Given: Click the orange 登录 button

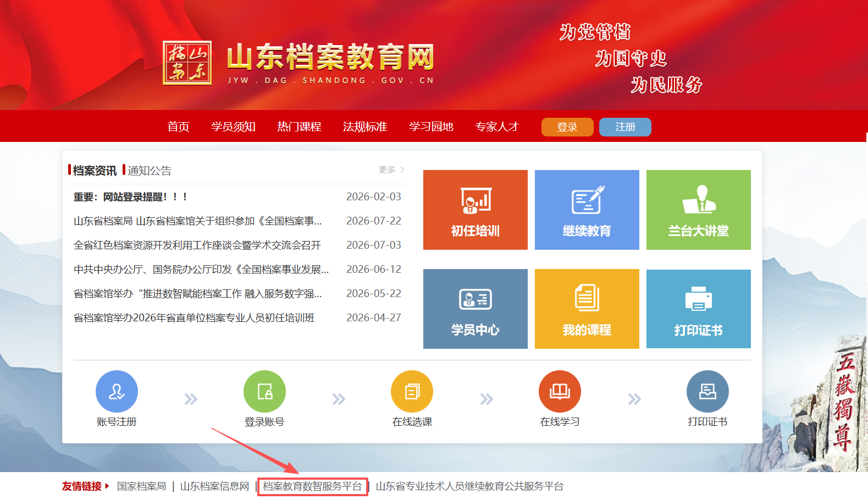Looking at the screenshot, I should tap(567, 127).
